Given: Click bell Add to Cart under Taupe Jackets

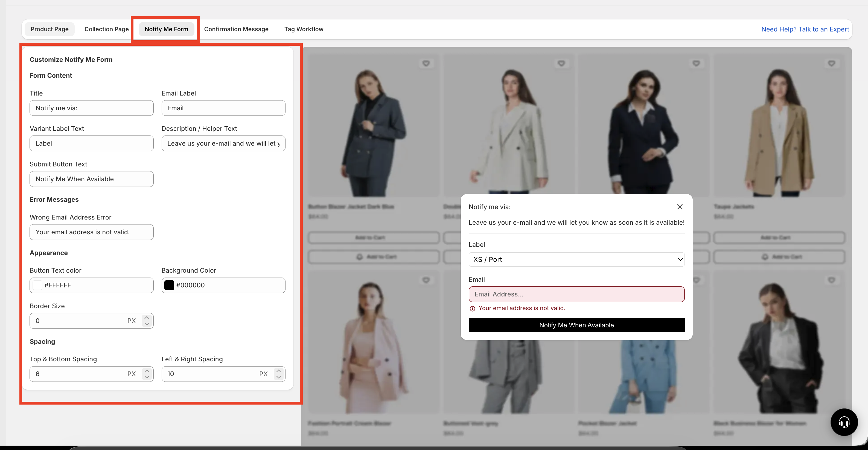Looking at the screenshot, I should coord(779,257).
